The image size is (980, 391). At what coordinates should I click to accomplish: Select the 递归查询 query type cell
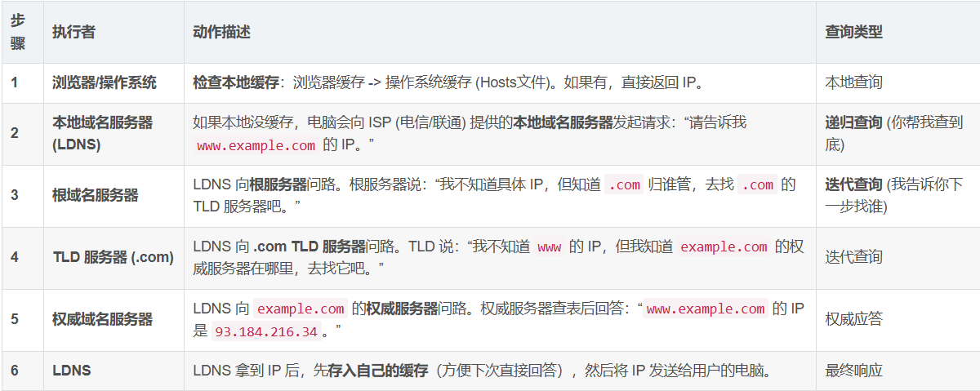coord(853,123)
